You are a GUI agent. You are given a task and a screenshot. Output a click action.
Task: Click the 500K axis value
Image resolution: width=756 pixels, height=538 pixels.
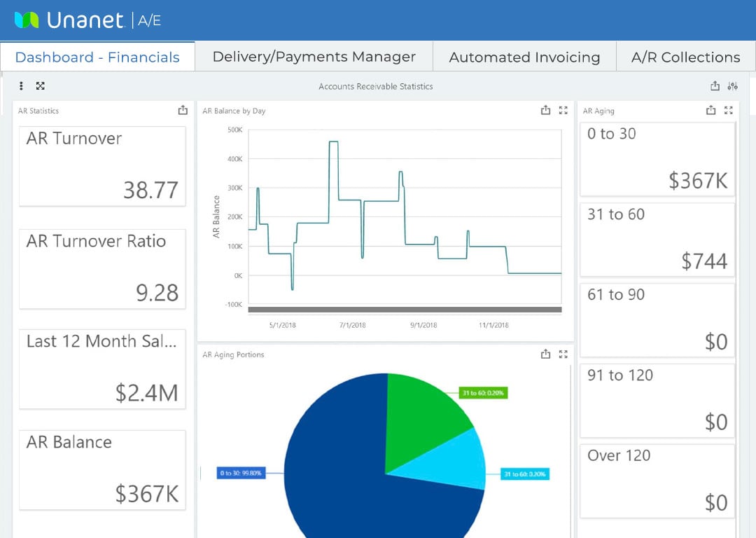pos(234,130)
